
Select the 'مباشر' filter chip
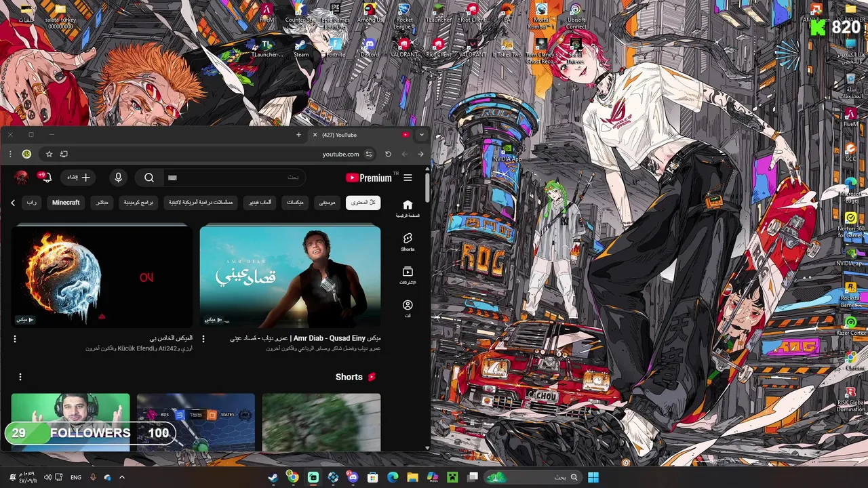(x=102, y=203)
